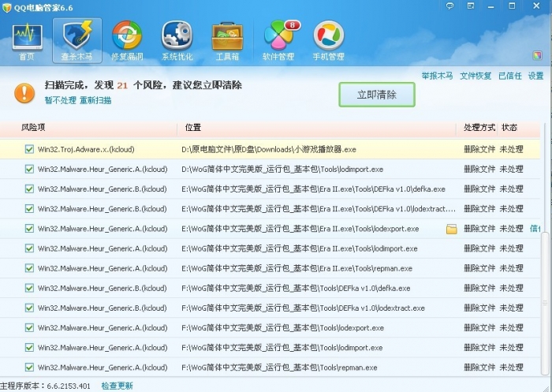The height and width of the screenshot is (392, 552).
Task: Uncheck checkbox for D:\WoG lodimport.exe row
Action: point(29,169)
